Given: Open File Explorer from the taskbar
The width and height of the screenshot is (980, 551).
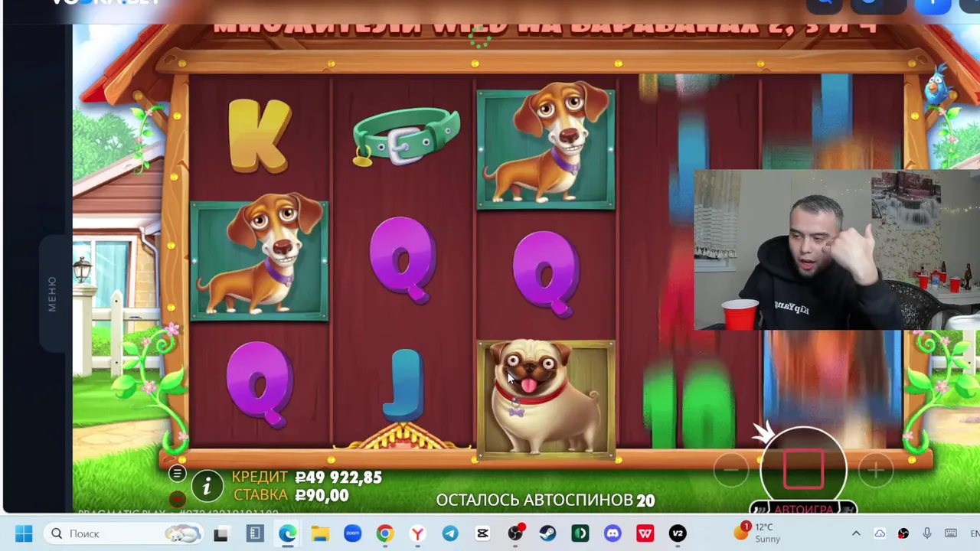Looking at the screenshot, I should coord(320,533).
